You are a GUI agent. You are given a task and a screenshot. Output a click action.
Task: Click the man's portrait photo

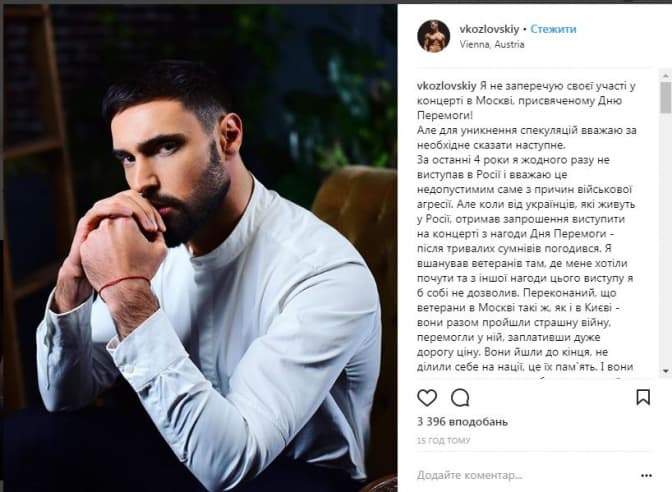pos(200,248)
